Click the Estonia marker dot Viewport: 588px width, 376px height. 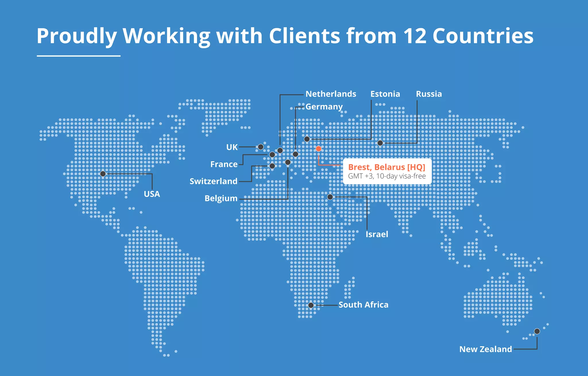pyautogui.click(x=307, y=139)
